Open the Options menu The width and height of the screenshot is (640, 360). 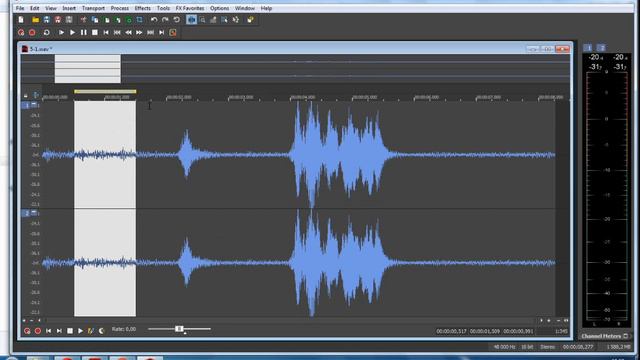pos(220,8)
